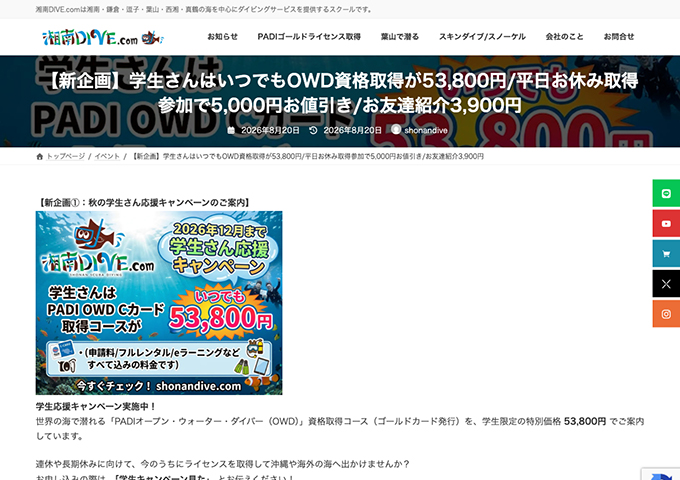Click the 学生応援キャンペーン実施中！ text
The height and width of the screenshot is (480, 680).
[x=96, y=407]
